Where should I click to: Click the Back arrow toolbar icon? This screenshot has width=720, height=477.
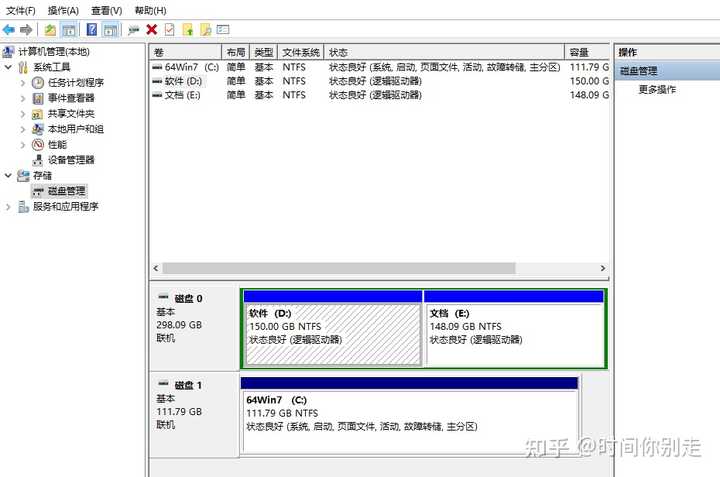9,30
